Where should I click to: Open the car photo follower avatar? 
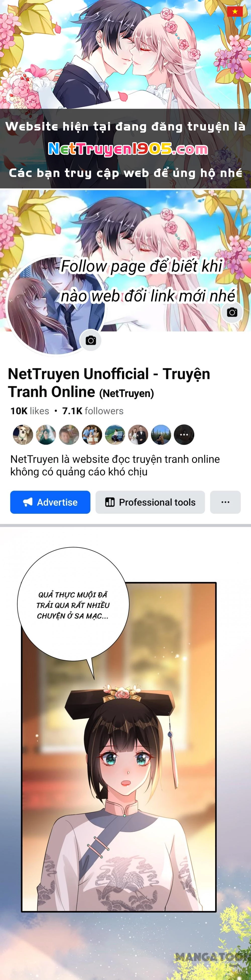115,434
